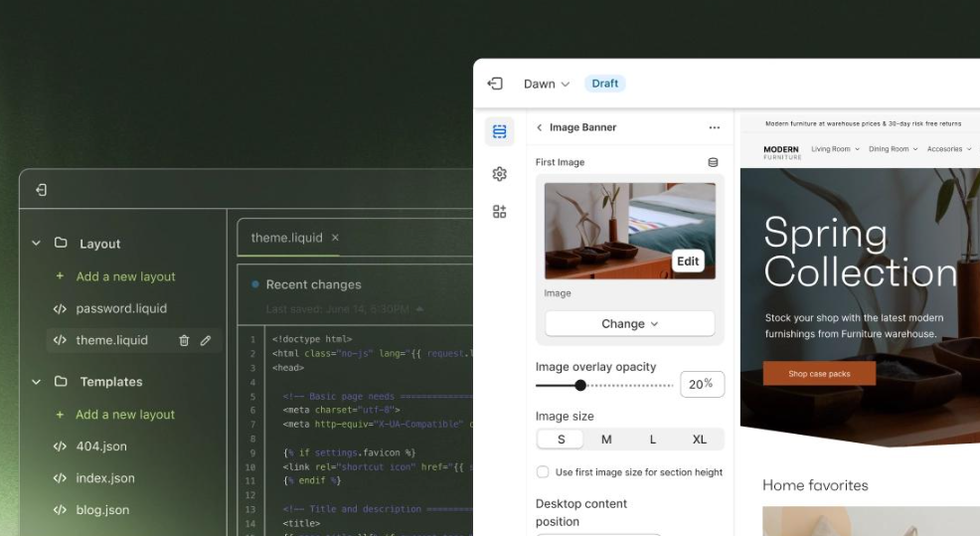Delete theme.liquid with the trash icon

pos(184,341)
